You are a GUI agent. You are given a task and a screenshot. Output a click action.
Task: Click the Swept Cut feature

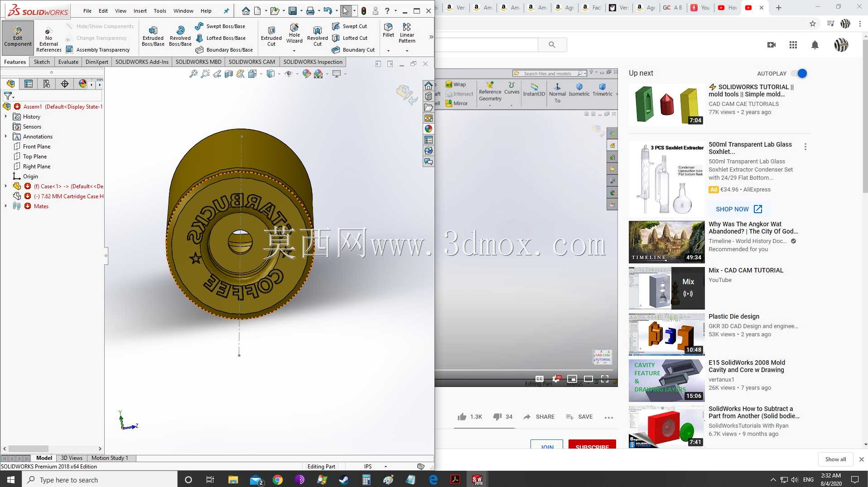(x=350, y=26)
